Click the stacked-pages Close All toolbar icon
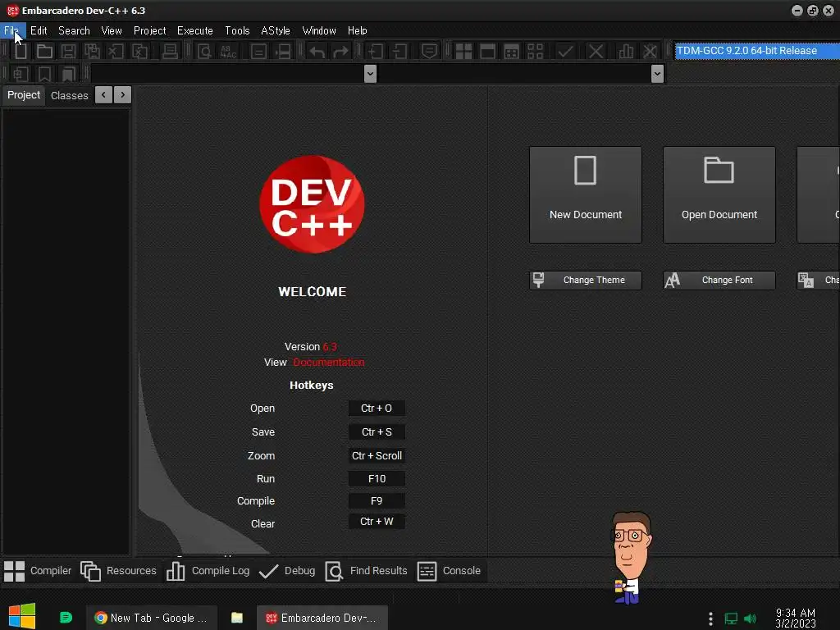Viewport: 840px width, 630px height. click(139, 52)
